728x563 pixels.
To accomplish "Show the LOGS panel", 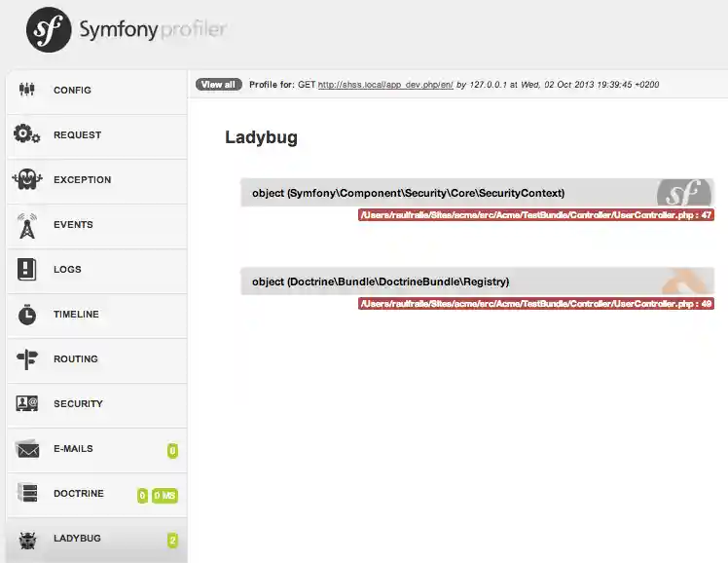I will pyautogui.click(x=97, y=270).
